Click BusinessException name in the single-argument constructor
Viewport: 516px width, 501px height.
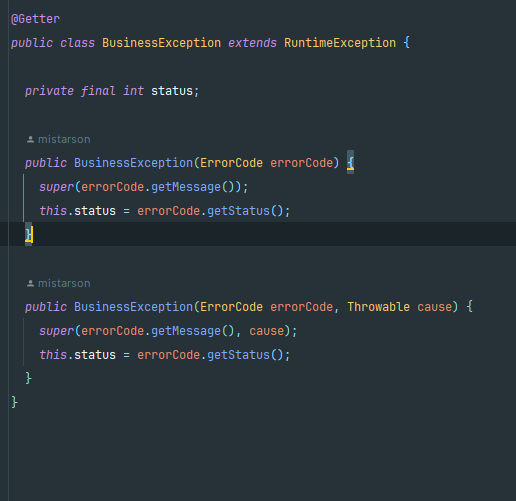133,163
